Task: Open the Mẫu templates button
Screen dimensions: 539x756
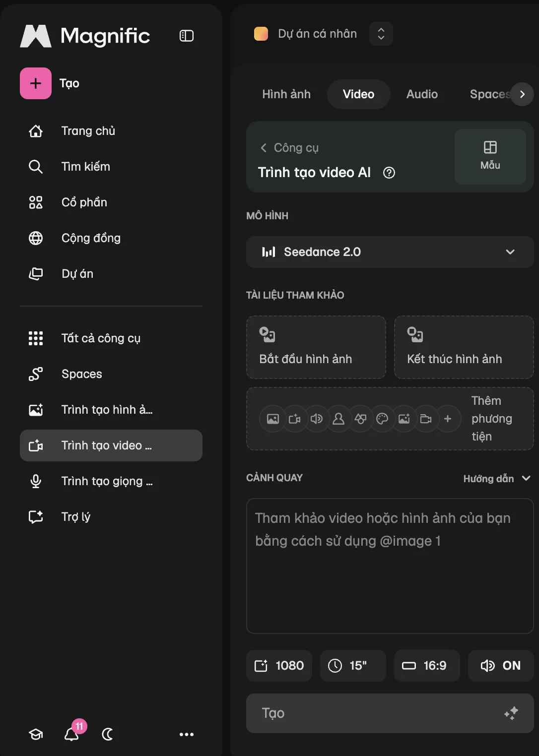Action: (490, 157)
